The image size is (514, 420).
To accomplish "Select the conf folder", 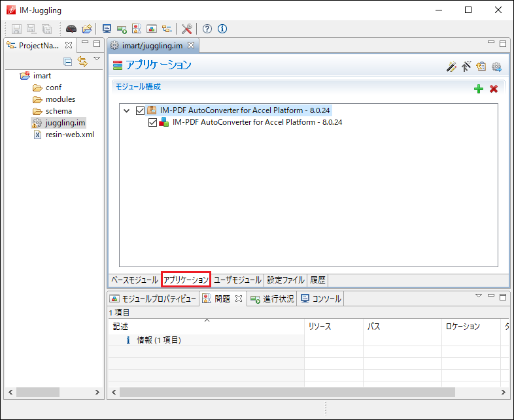I will tap(53, 88).
